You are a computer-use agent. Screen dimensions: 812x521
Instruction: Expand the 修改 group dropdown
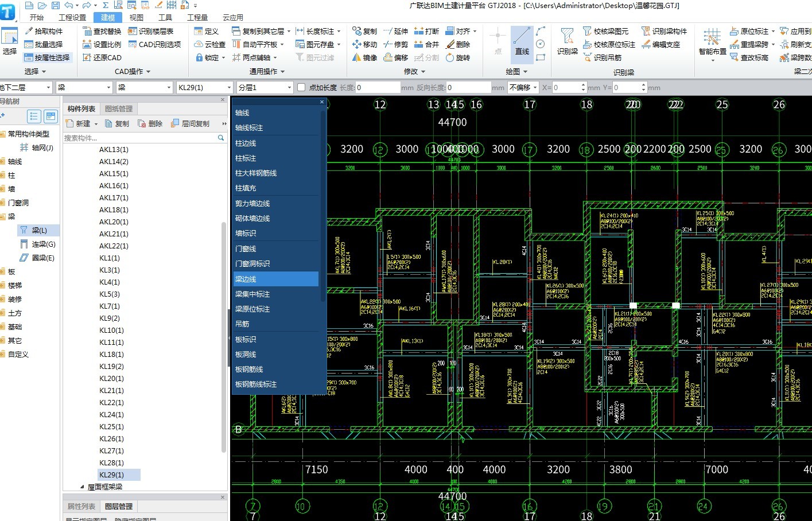coord(414,72)
